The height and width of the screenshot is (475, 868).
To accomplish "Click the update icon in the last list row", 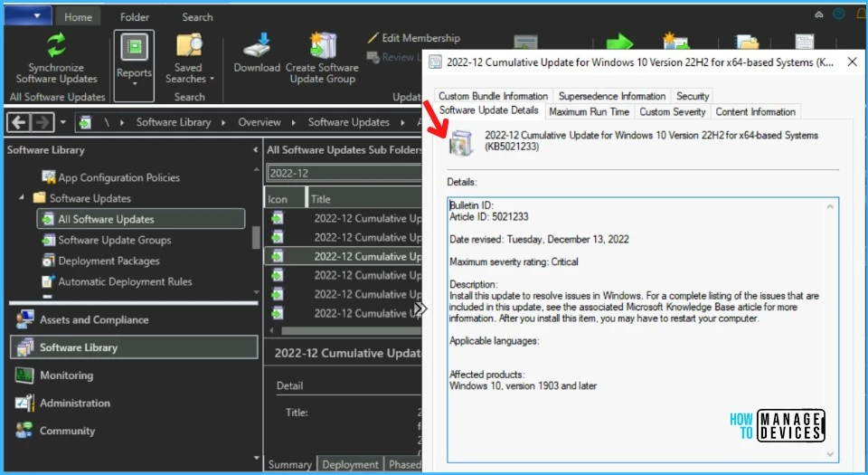I will click(x=277, y=313).
